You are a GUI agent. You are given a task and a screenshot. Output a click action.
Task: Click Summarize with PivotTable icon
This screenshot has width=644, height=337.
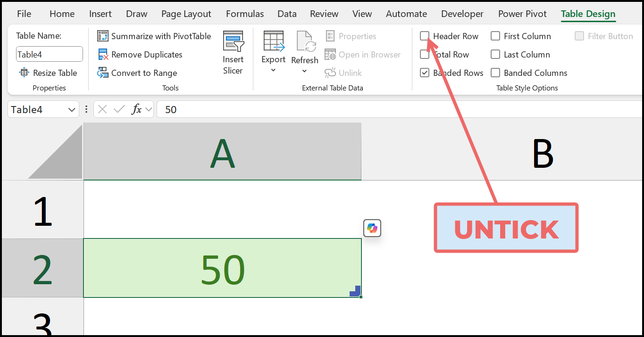[x=103, y=36]
